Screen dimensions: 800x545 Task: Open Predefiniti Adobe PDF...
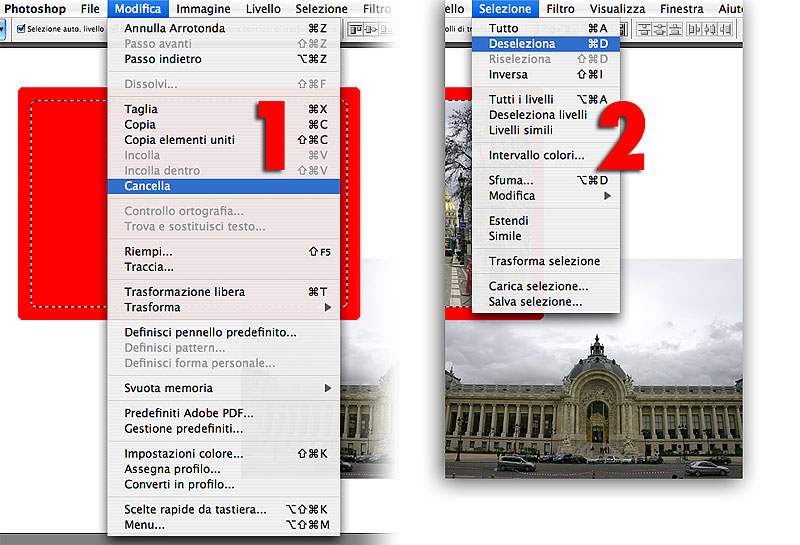pyautogui.click(x=223, y=413)
